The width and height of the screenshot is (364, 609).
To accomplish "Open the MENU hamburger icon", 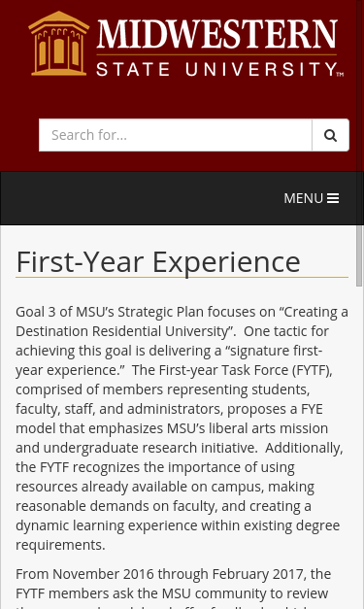I will click(333, 198).
